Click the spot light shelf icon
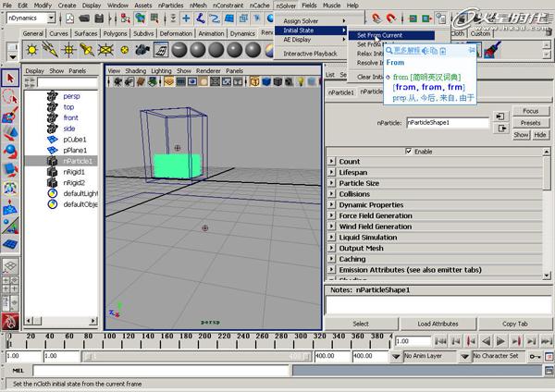This screenshot has width=555, height=392. 87,50
